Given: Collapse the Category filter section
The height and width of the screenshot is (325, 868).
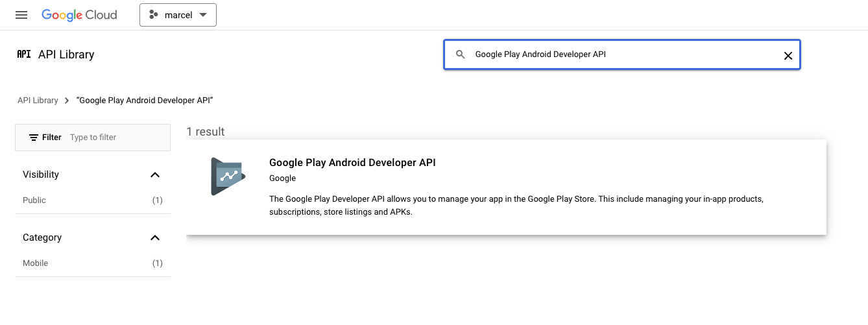Looking at the screenshot, I should coord(155,237).
